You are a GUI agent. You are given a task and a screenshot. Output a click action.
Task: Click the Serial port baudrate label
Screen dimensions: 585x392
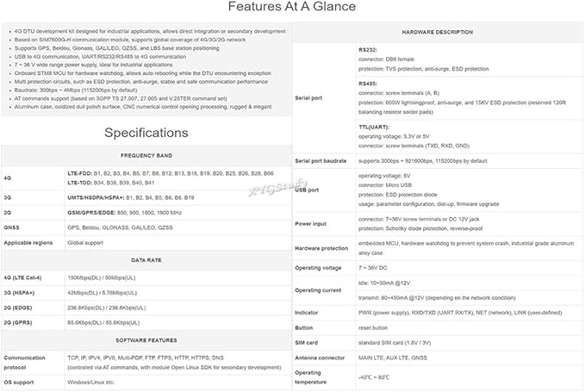pyautogui.click(x=321, y=161)
